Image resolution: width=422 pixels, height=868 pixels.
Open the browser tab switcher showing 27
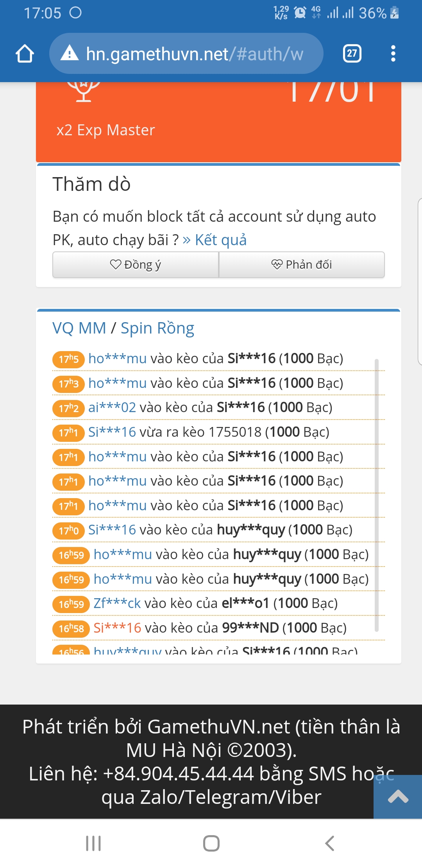352,54
